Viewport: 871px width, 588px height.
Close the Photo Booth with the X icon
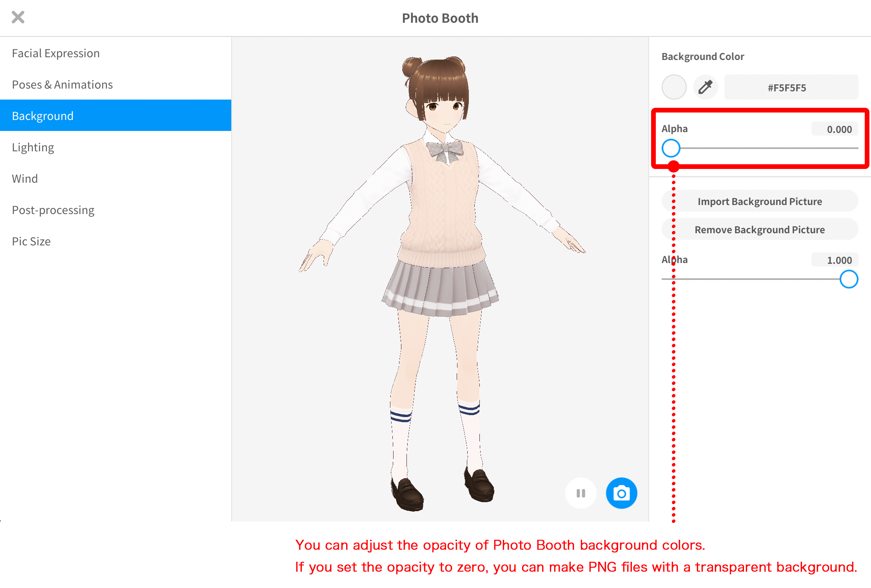(18, 17)
